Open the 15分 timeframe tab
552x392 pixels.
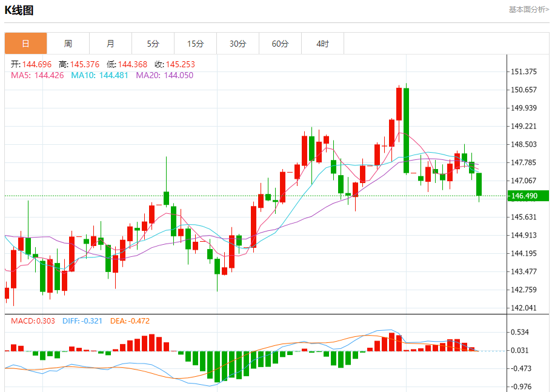pyautogui.click(x=195, y=44)
